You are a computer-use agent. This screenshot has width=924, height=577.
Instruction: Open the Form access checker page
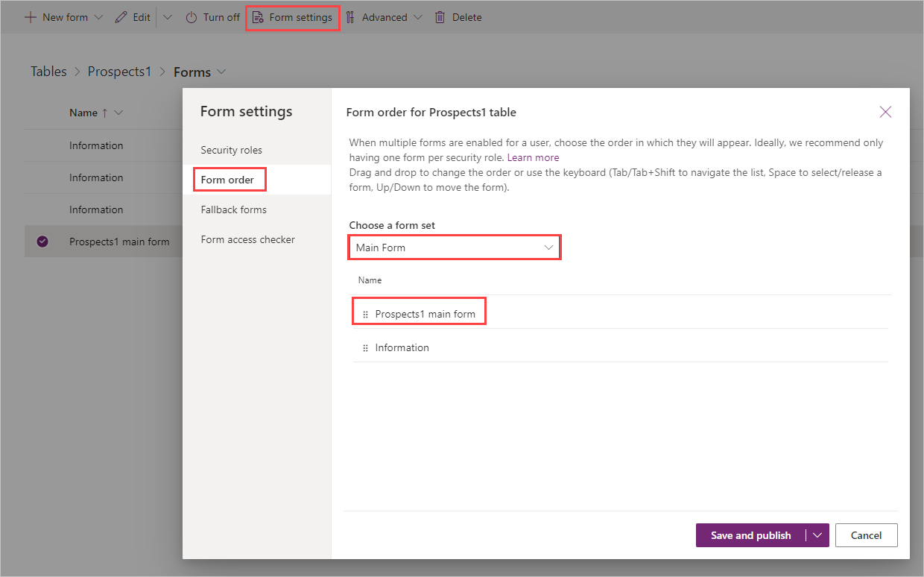pos(247,239)
